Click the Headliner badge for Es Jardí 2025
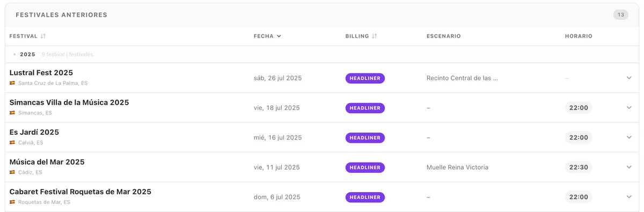 tap(365, 137)
